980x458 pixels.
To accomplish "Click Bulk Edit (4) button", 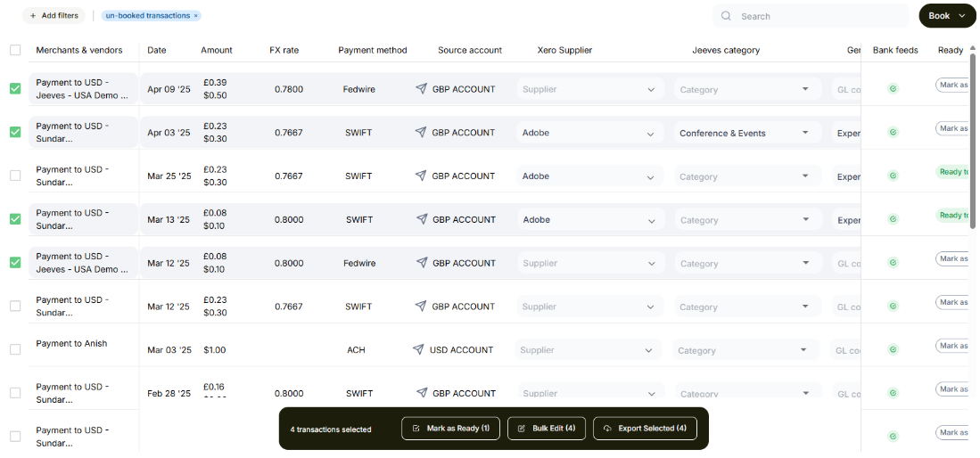I will pyautogui.click(x=547, y=429).
